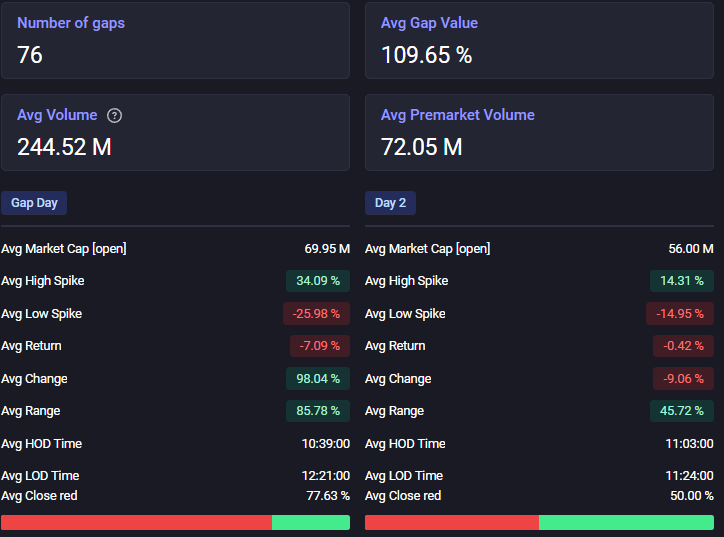Image resolution: width=724 pixels, height=537 pixels.
Task: Click the Day 2 red/green close ratio bar
Action: click(x=539, y=523)
